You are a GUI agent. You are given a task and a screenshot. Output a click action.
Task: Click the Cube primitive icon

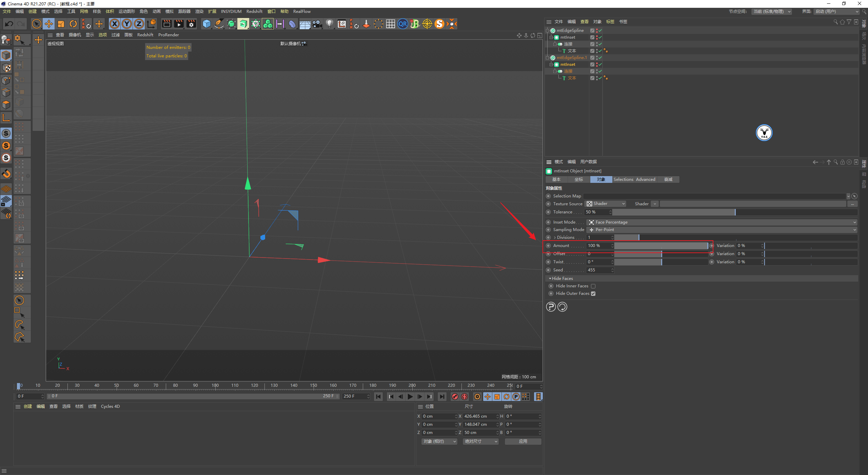click(206, 24)
